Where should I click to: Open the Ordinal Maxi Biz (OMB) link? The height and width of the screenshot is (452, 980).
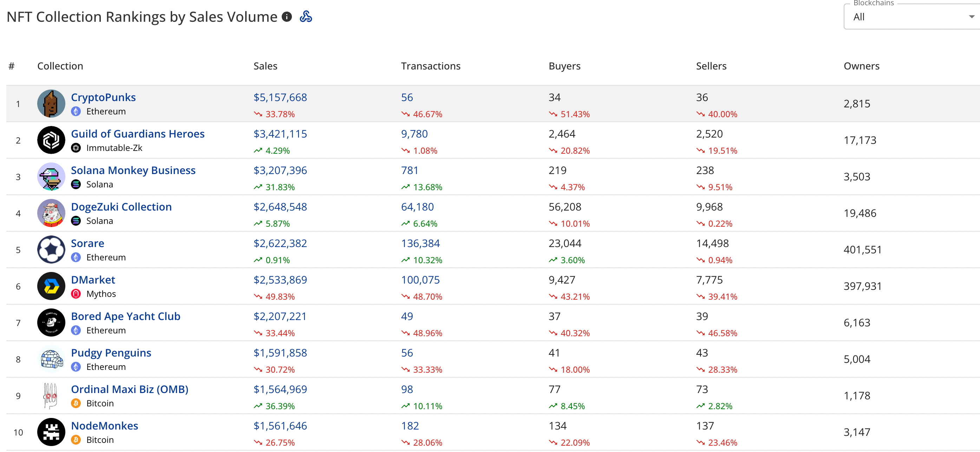coord(129,389)
